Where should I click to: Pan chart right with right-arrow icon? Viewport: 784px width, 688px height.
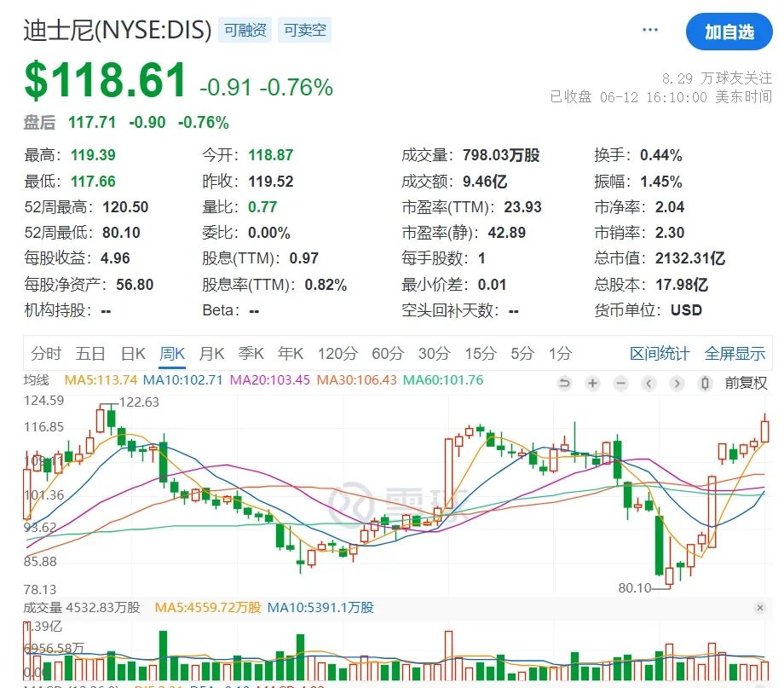tap(677, 384)
